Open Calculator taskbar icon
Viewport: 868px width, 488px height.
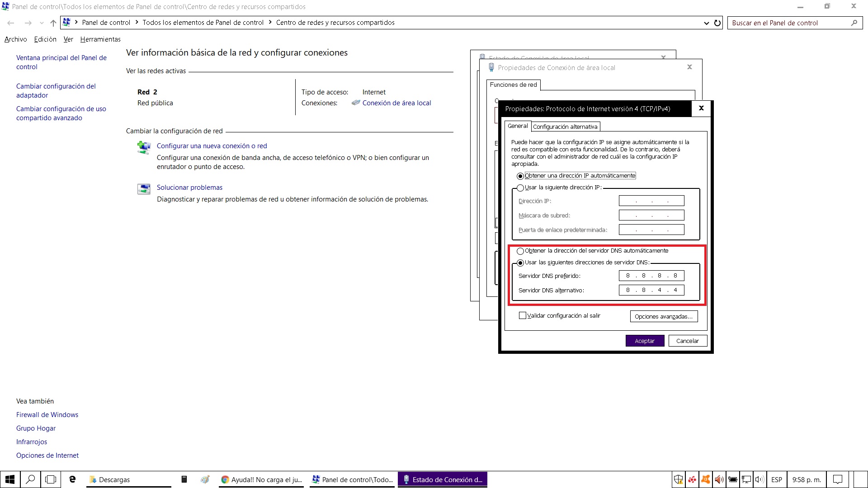tap(184, 479)
